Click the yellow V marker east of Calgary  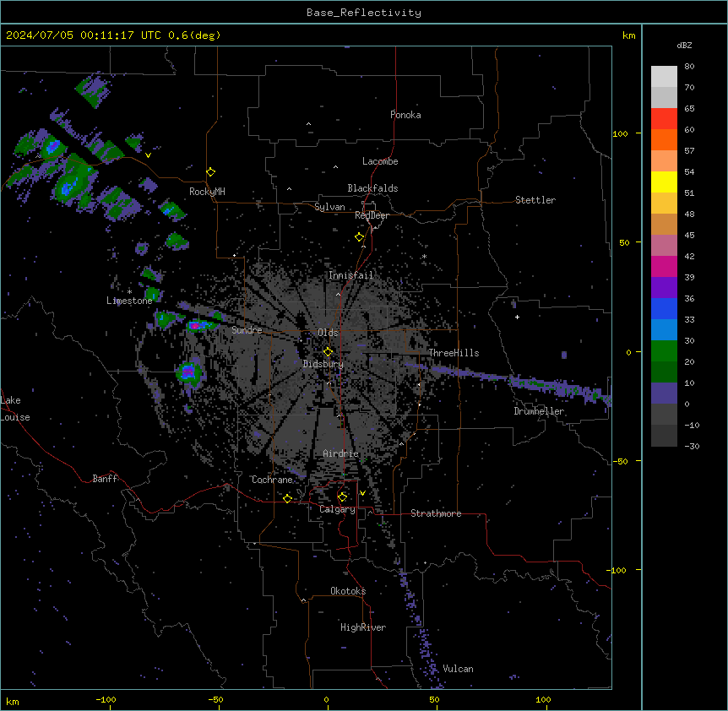pos(362,493)
